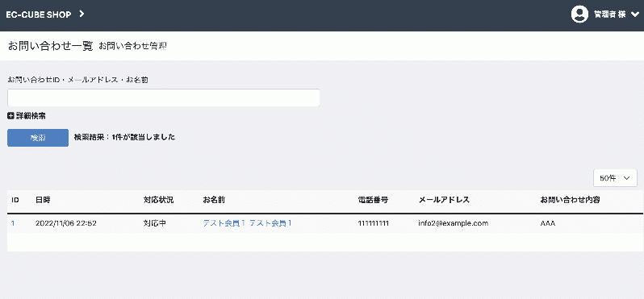Image resolution: width=644 pixels, height=299 pixels.
Task: Open inquiry ID 1 link
Action: 13,223
